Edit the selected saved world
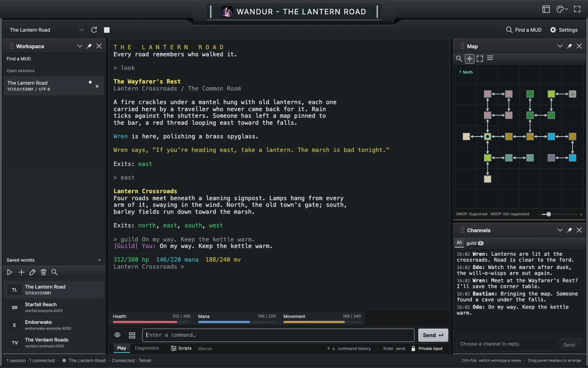This screenshot has width=588, height=368. click(32, 272)
